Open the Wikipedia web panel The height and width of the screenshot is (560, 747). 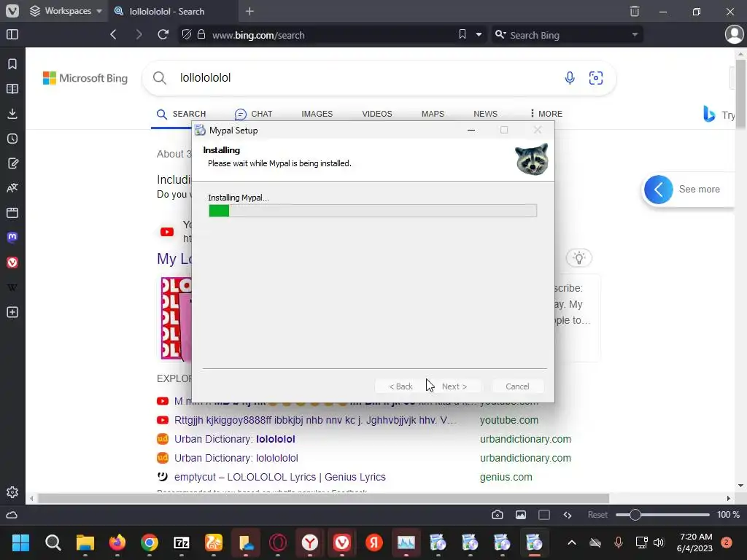pyautogui.click(x=12, y=287)
